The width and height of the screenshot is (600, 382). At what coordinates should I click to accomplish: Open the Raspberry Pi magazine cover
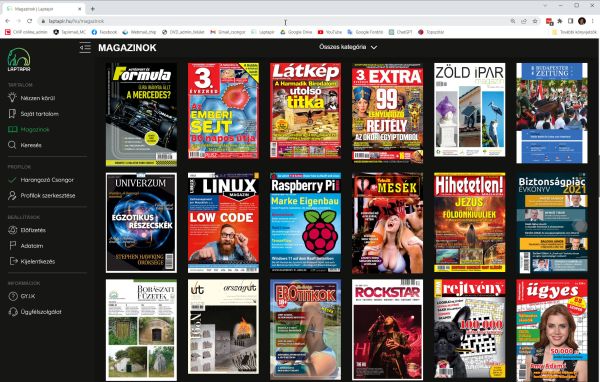[305, 222]
